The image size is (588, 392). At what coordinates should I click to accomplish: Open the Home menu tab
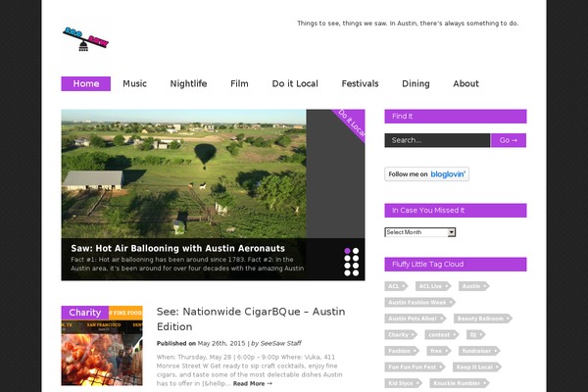(x=86, y=83)
